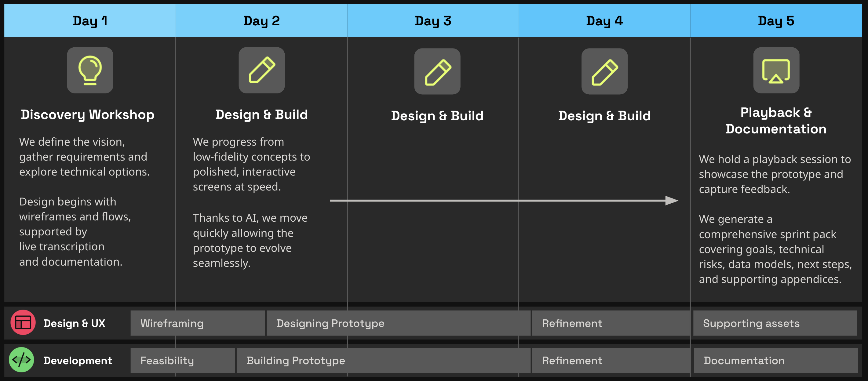Click the lightbulb icon under Day 1
This screenshot has height=381, width=868.
click(90, 70)
